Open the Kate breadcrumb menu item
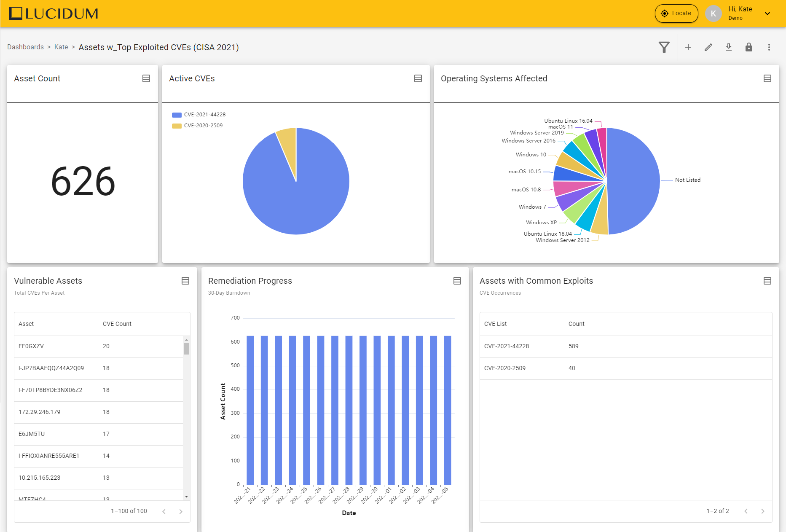Screen dimensions: 786x532 coord(61,47)
